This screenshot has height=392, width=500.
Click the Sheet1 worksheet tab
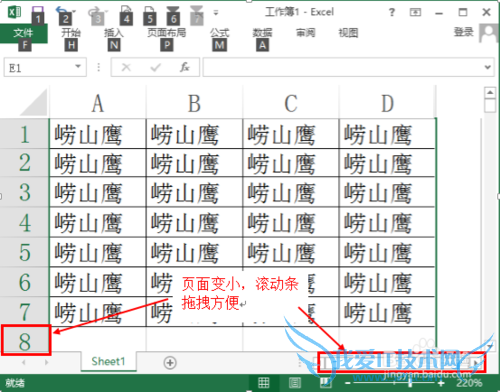(108, 361)
